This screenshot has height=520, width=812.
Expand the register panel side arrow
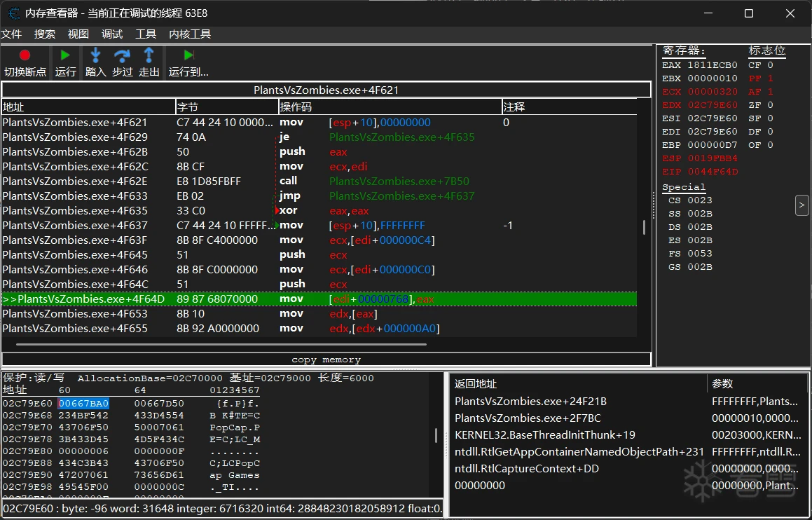pyautogui.click(x=801, y=205)
